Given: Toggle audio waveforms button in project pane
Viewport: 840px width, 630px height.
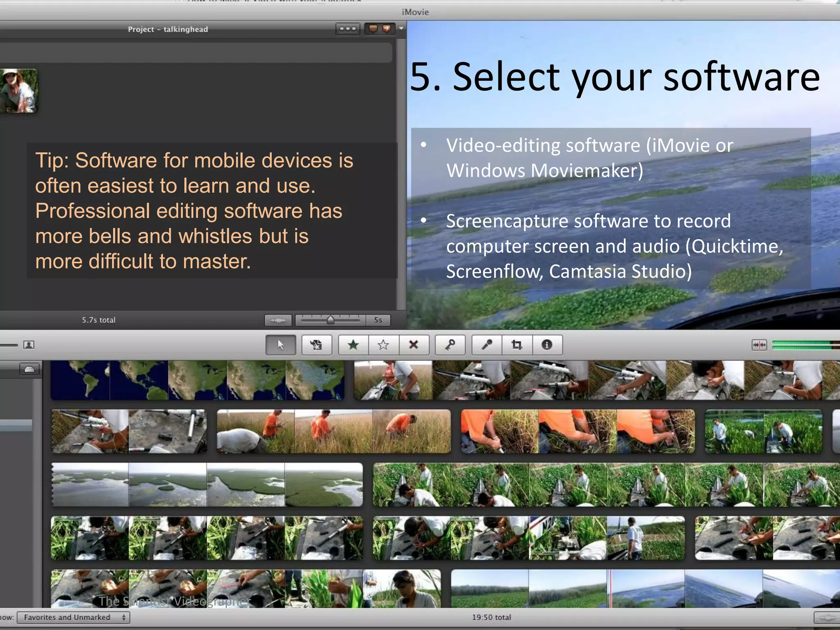Looking at the screenshot, I should click(x=278, y=320).
